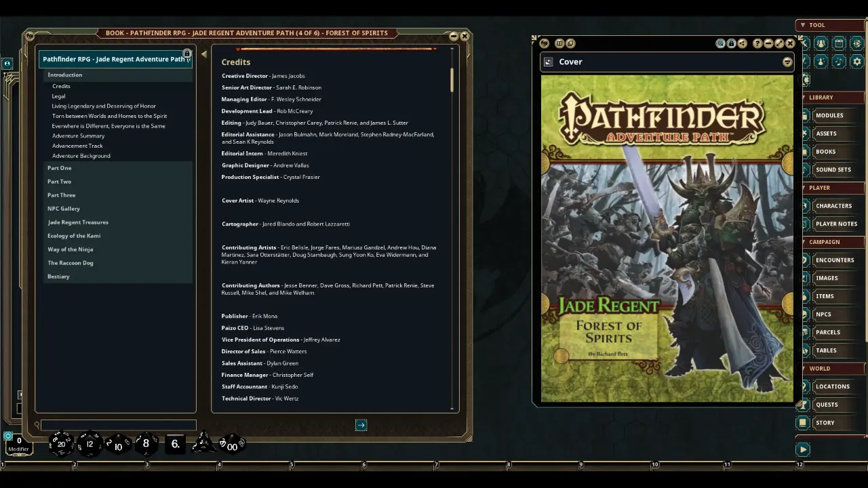
Task: Expand the Part Two chapter
Action: click(118, 182)
